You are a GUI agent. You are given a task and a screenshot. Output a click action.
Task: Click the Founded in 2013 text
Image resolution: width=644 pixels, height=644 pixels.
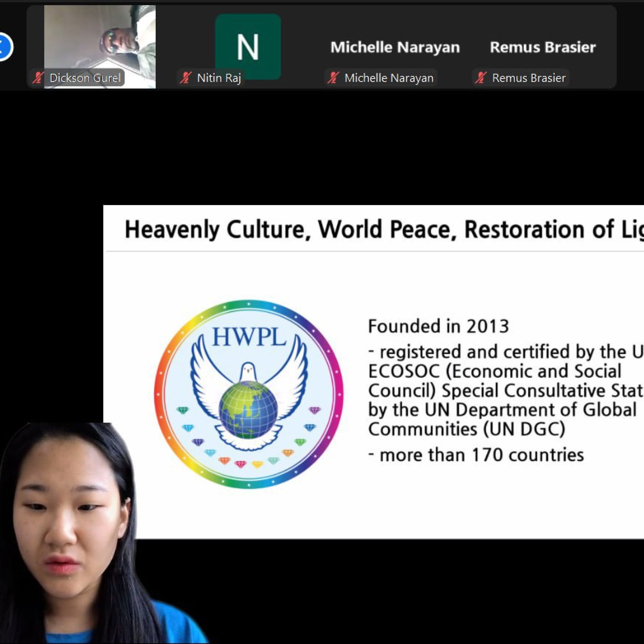[x=438, y=326]
